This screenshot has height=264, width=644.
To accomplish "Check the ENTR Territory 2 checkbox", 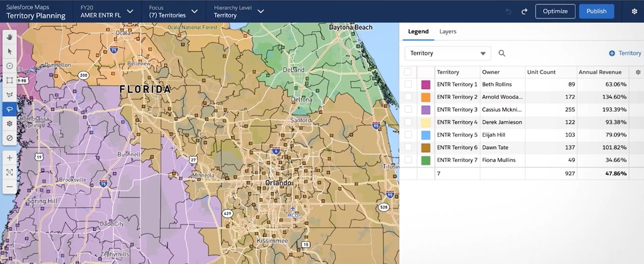I will [x=408, y=97].
